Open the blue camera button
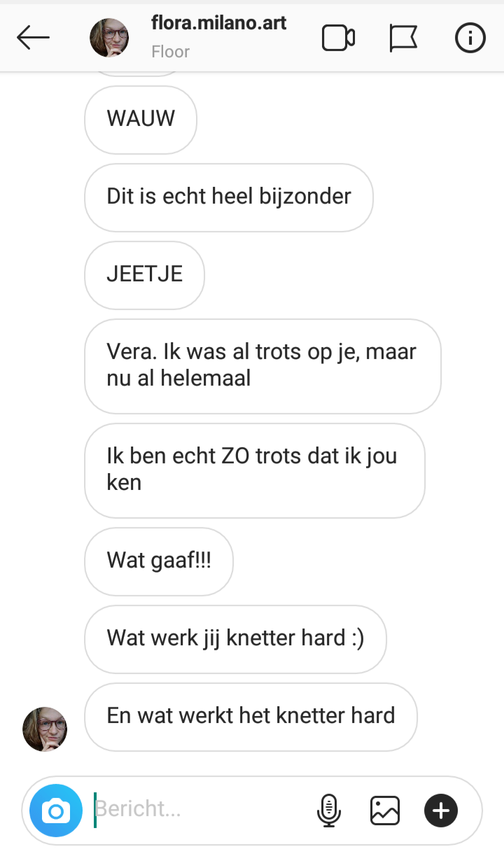The image size is (504, 861). [x=56, y=811]
